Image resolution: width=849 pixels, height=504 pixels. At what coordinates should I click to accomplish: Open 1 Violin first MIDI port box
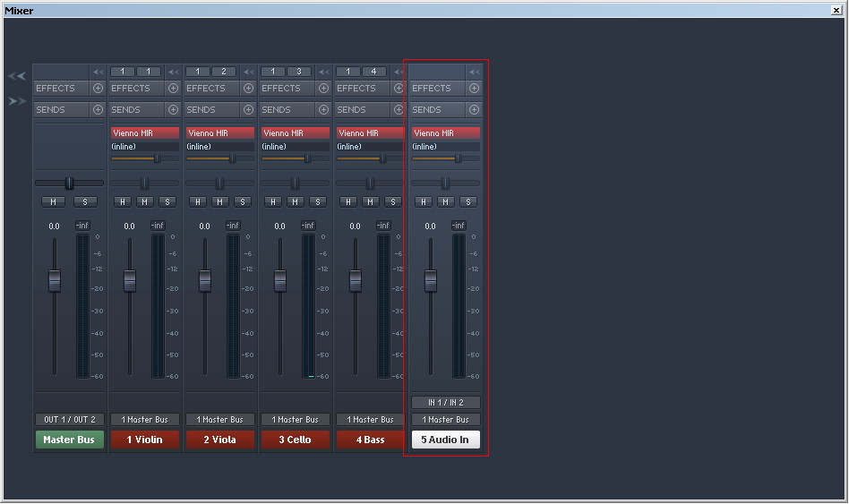point(123,72)
